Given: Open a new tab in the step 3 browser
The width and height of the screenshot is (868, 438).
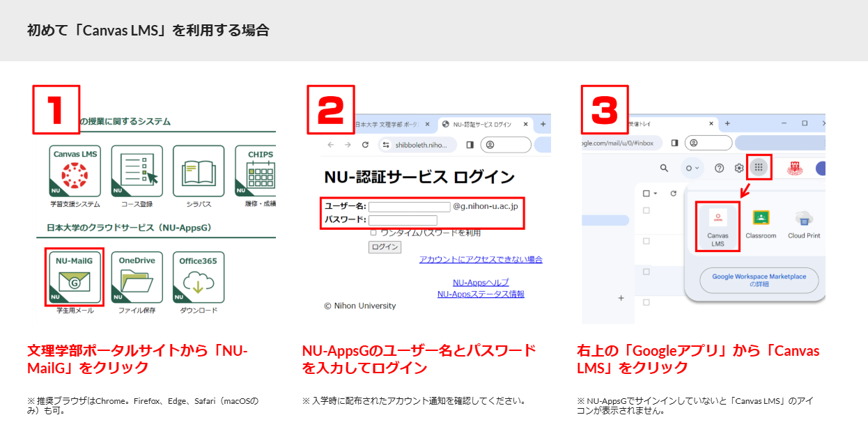Looking at the screenshot, I should (x=727, y=123).
